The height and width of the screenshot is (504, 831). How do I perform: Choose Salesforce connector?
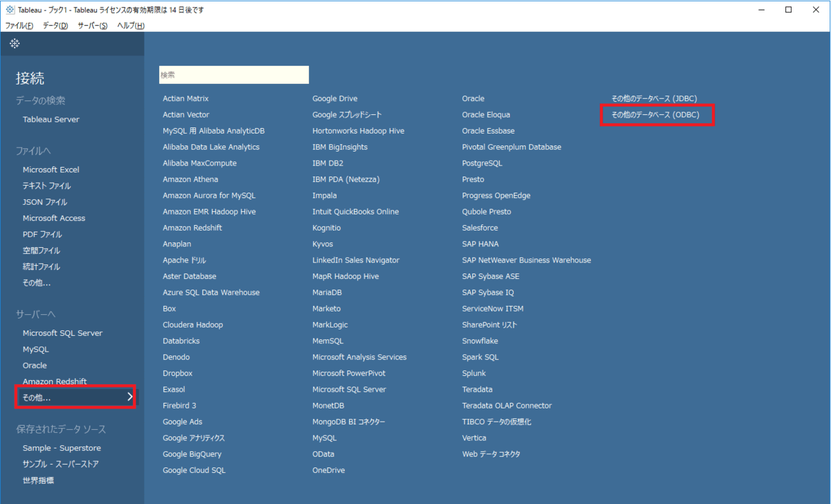(480, 228)
